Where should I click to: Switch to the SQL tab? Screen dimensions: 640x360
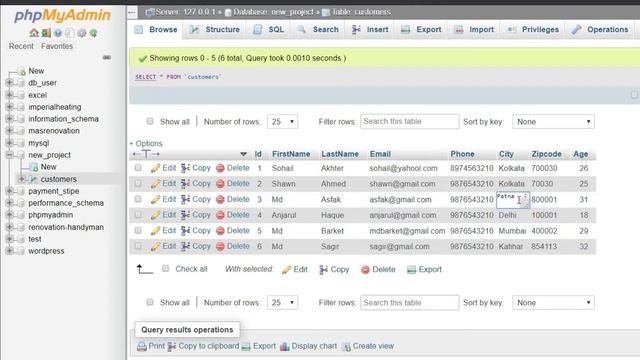coord(268,29)
